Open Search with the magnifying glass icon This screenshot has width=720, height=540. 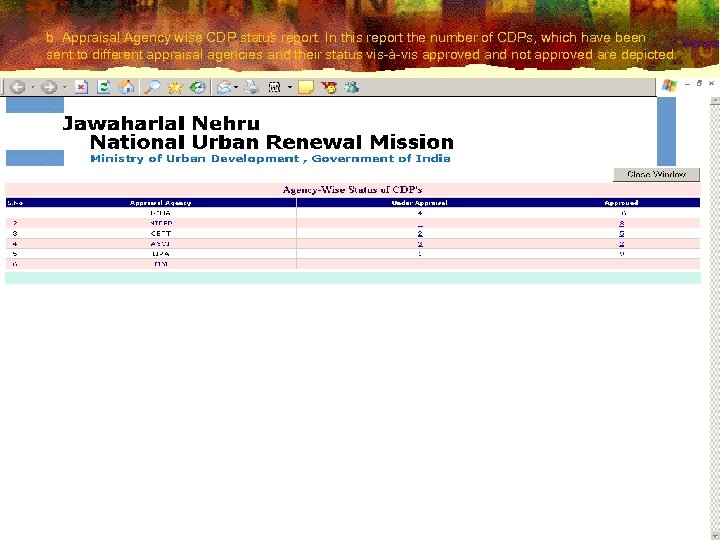(152, 87)
